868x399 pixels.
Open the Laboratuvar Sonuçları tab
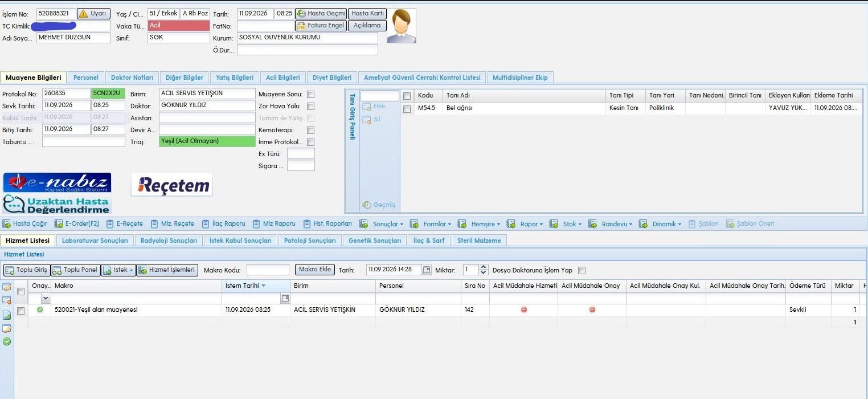[95, 241]
